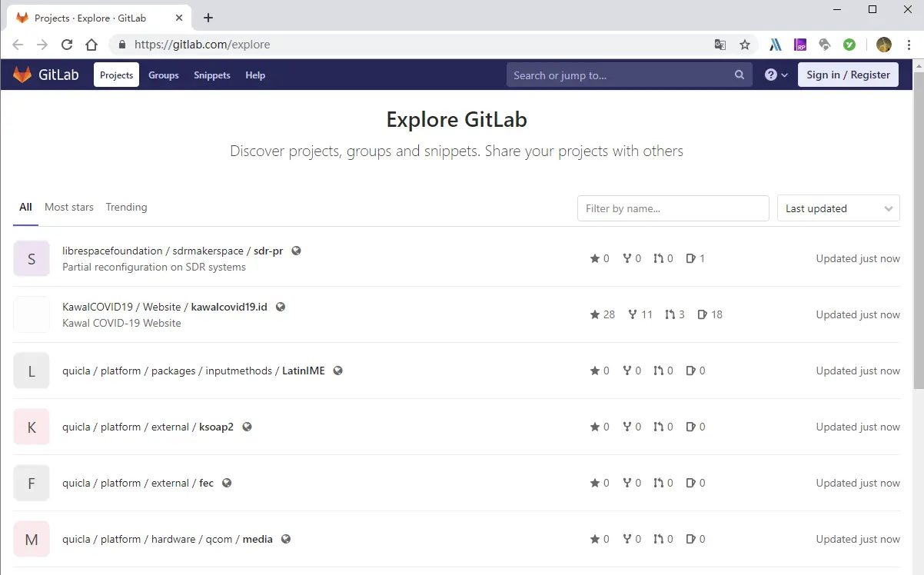Click the grey puzzle-like extension icon
This screenshot has width=924, height=575.
[x=825, y=45]
